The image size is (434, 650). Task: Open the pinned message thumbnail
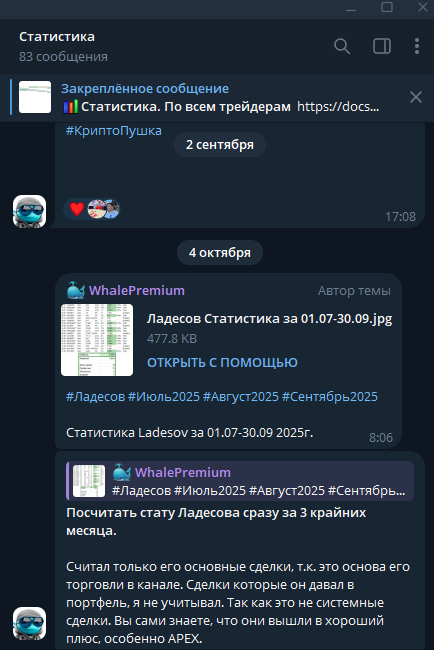35,97
